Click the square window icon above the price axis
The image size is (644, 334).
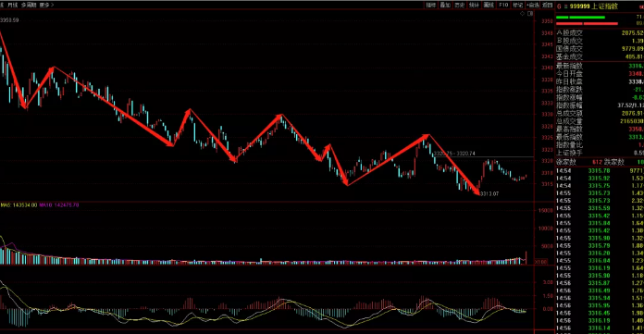(x=530, y=14)
